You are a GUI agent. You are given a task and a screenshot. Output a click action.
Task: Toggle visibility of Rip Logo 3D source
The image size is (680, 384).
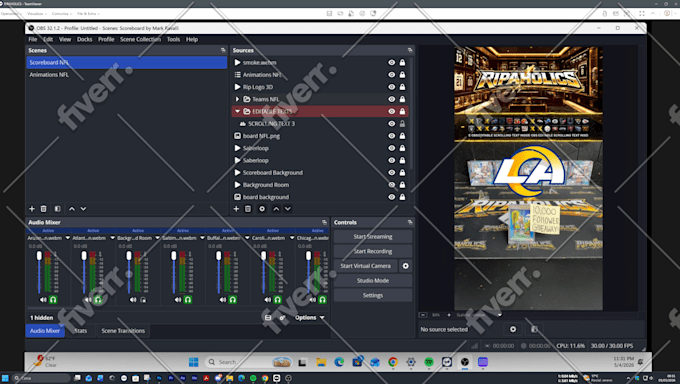tap(392, 87)
